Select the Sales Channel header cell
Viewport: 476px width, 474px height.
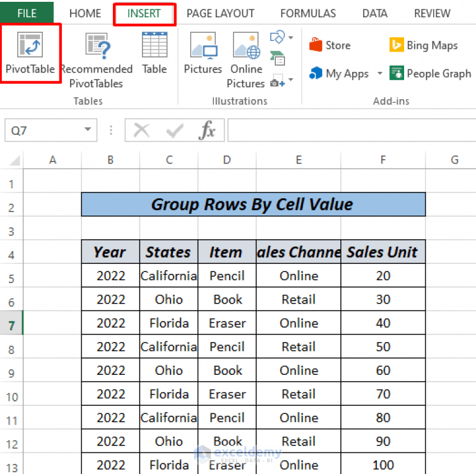click(x=299, y=252)
